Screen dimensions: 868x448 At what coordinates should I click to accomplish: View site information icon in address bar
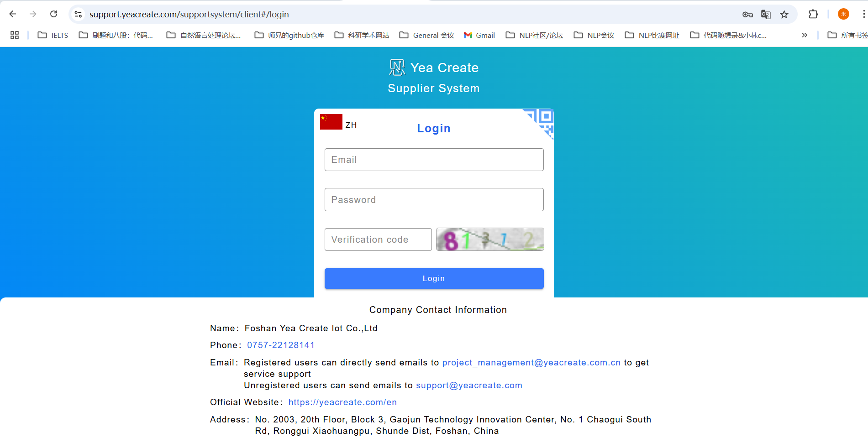79,15
